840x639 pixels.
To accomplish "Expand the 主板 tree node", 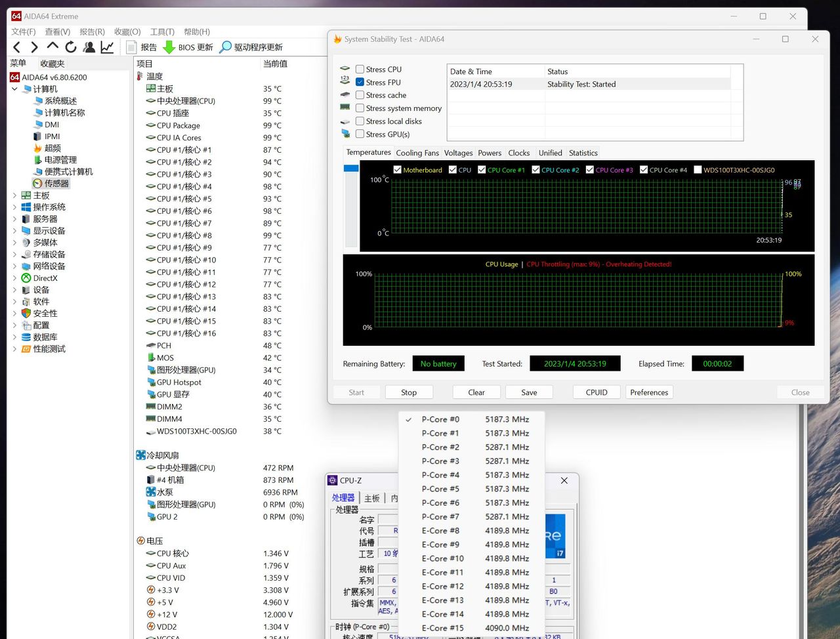I will tap(14, 196).
